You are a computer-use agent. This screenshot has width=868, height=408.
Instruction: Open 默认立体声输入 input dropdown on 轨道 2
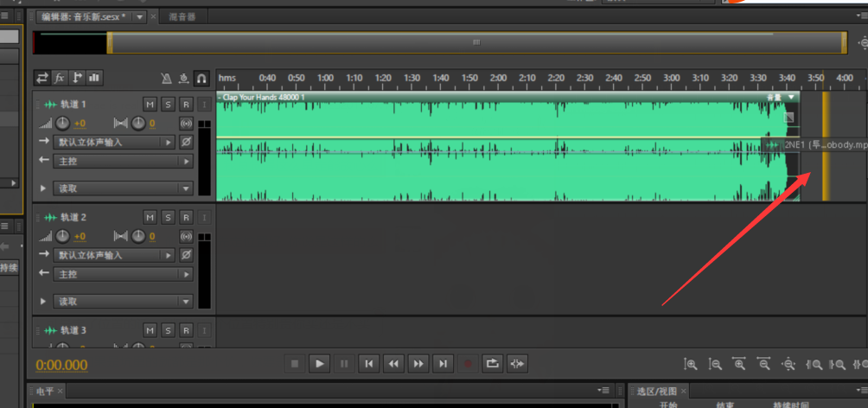(114, 255)
